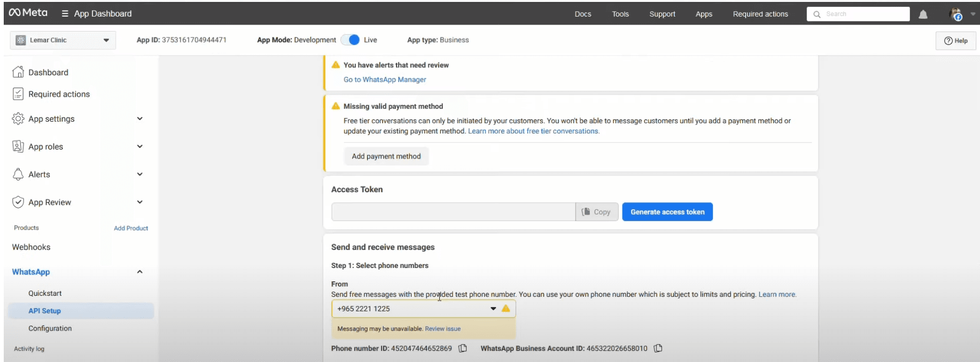Screen dimensions: 980x362
Task: Click the profile avatar icon
Action: tap(956, 14)
